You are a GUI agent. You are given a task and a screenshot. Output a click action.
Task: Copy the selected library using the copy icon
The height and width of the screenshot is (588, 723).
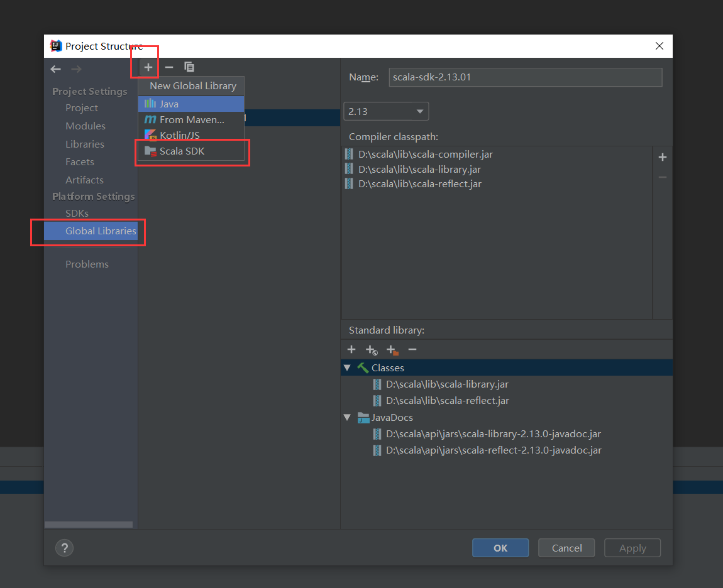pyautogui.click(x=189, y=67)
